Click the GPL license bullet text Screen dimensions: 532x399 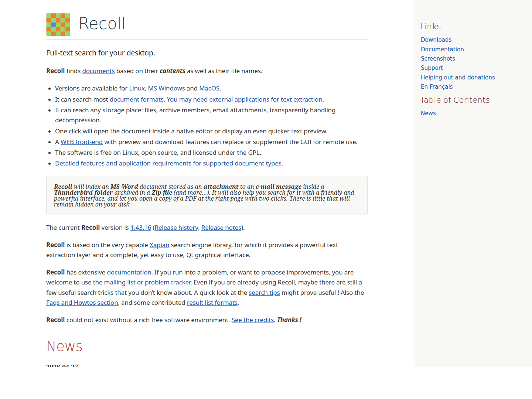[x=158, y=153]
